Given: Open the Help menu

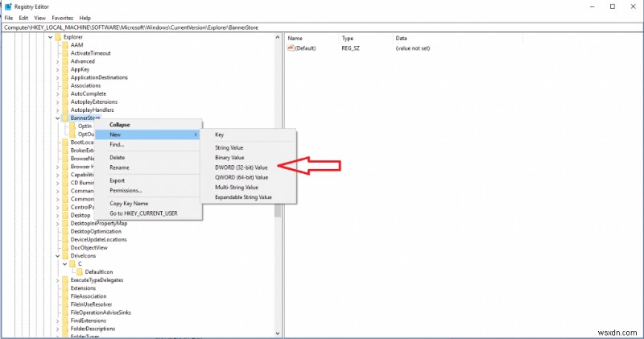Looking at the screenshot, I should pyautogui.click(x=85, y=18).
